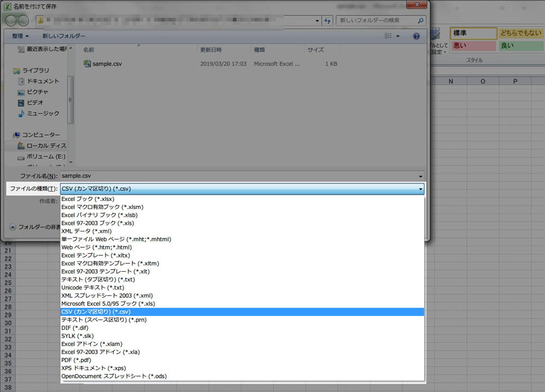Image resolution: width=545 pixels, height=392 pixels.
Task: Collapse folders with フォルダーの非表示 button
Action: (x=35, y=227)
